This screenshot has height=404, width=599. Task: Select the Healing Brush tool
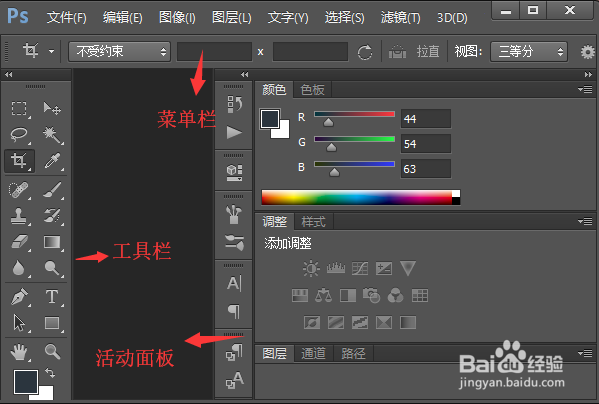pos(19,190)
